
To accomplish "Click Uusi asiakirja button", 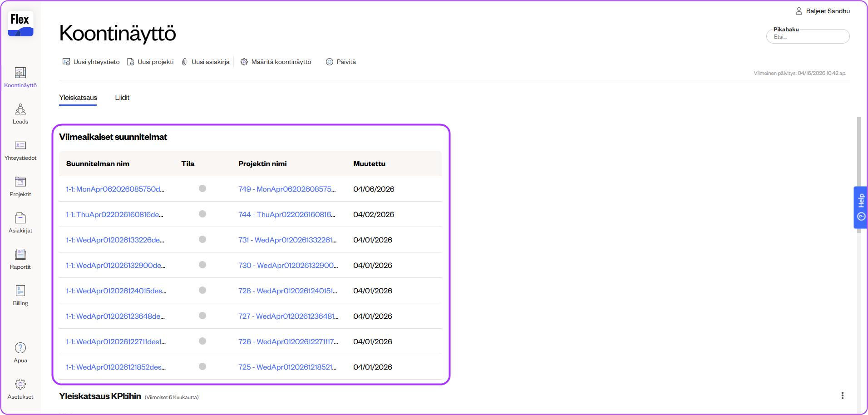I will 206,62.
